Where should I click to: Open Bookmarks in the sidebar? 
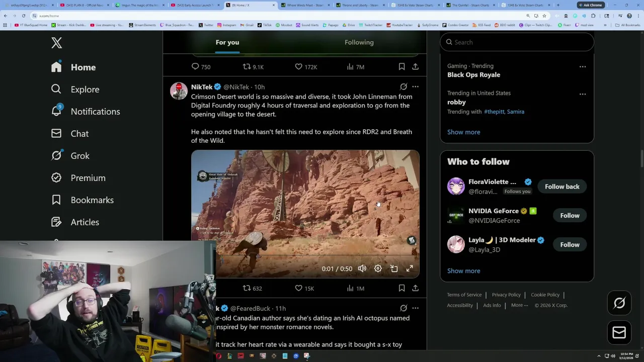(83, 200)
